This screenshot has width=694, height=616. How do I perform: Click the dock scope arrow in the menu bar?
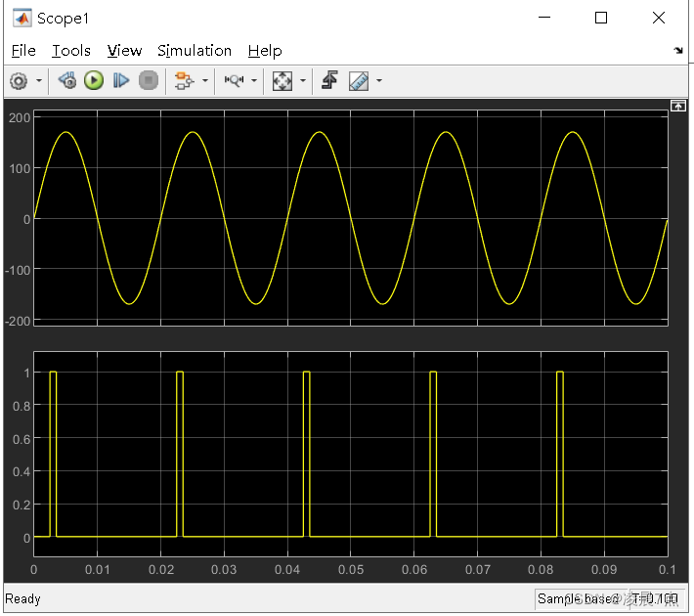678,51
